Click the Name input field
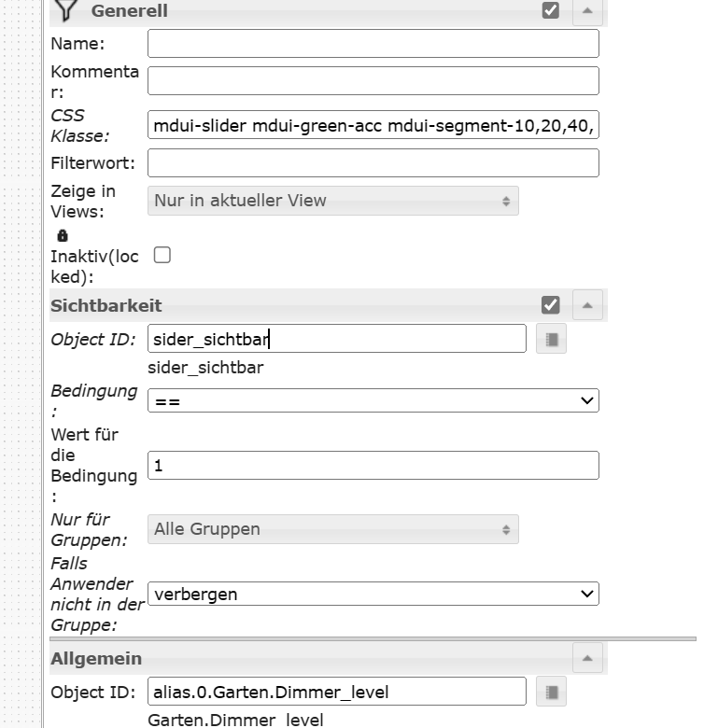 tap(373, 44)
